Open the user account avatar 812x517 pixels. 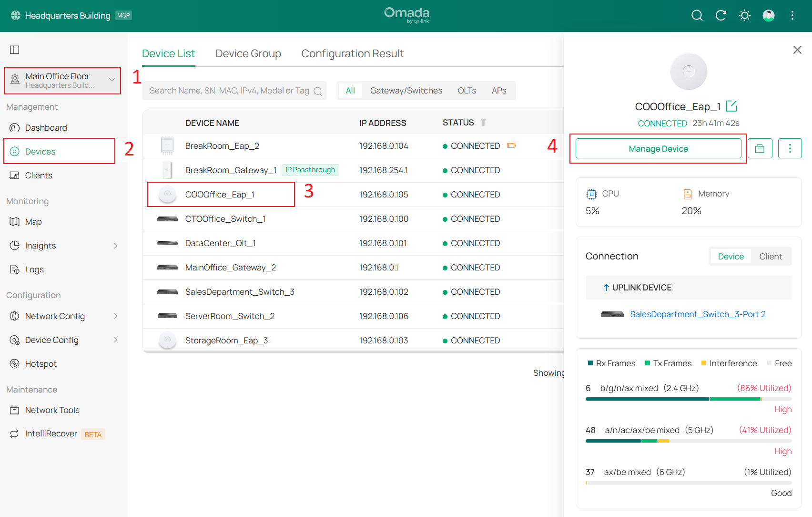pos(768,16)
